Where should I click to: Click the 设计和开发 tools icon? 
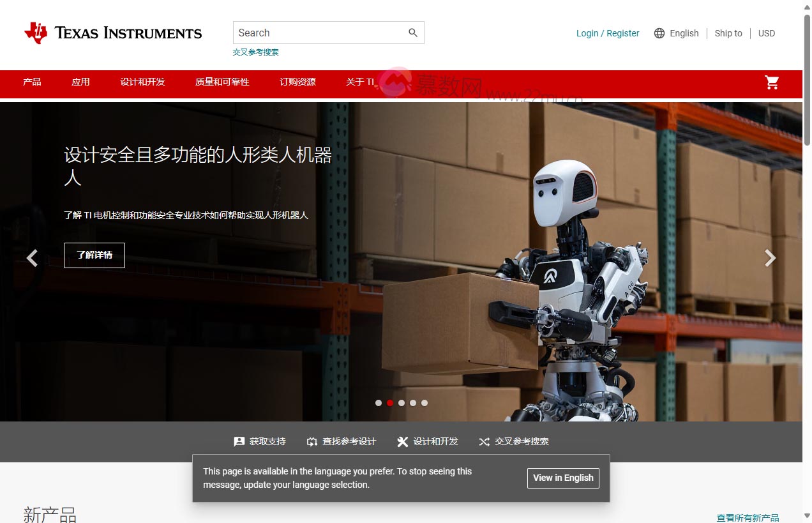(402, 441)
